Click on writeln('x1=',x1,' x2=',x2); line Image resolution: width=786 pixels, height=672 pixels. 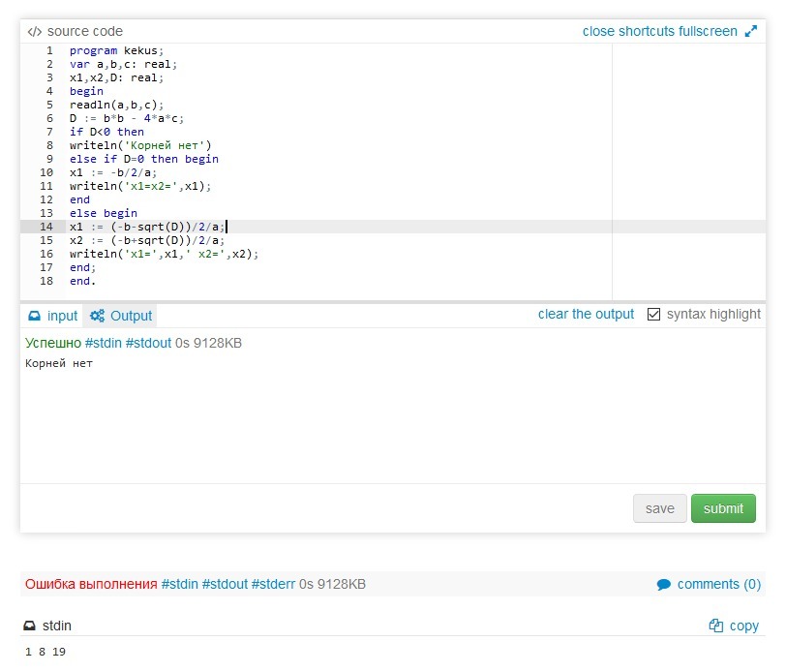pos(164,254)
